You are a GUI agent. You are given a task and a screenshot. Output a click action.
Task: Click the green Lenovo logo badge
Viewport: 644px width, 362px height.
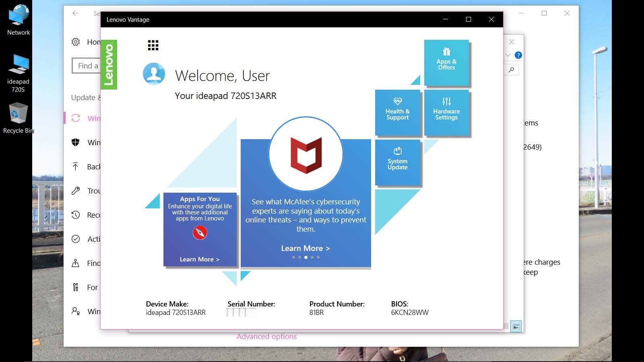point(109,64)
